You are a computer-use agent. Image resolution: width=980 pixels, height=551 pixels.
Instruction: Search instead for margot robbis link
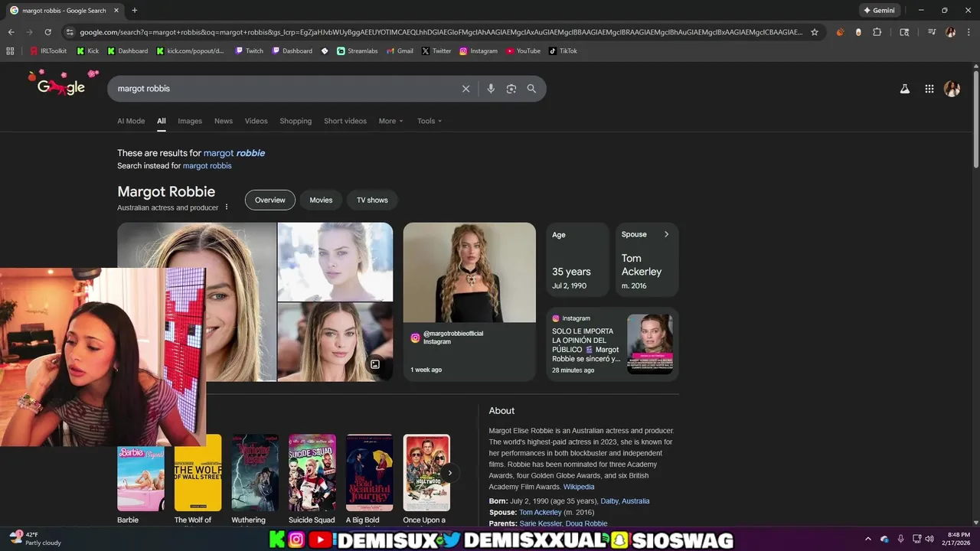coord(207,166)
